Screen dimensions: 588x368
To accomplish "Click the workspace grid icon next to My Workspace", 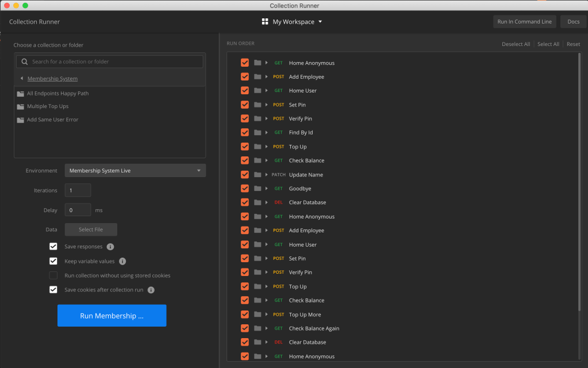I will [265, 22].
